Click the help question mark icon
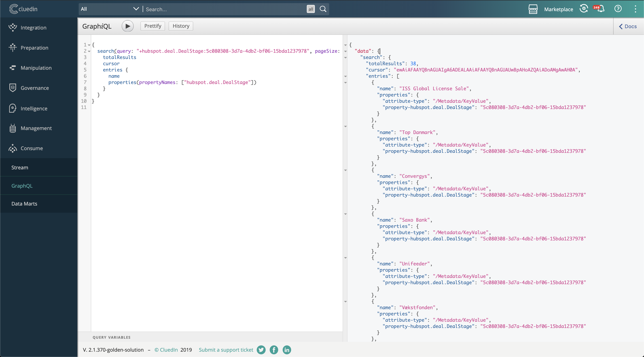 coord(618,9)
